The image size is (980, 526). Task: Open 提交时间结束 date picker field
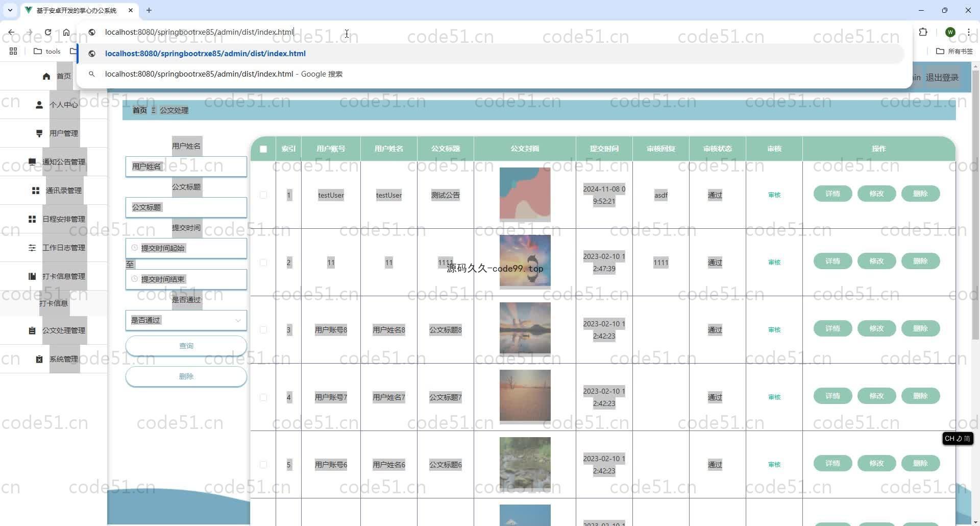point(186,279)
